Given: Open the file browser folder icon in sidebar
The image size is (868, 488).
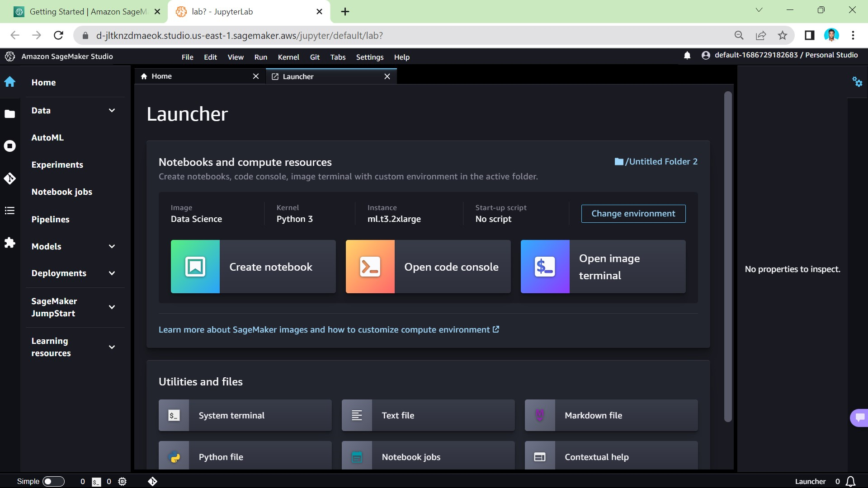Looking at the screenshot, I should coord(9,114).
